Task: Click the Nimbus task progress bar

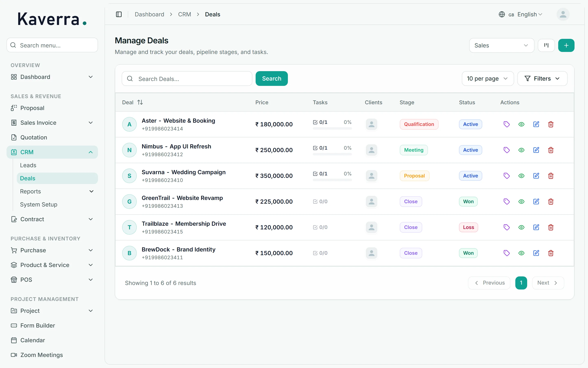Action: click(x=332, y=154)
